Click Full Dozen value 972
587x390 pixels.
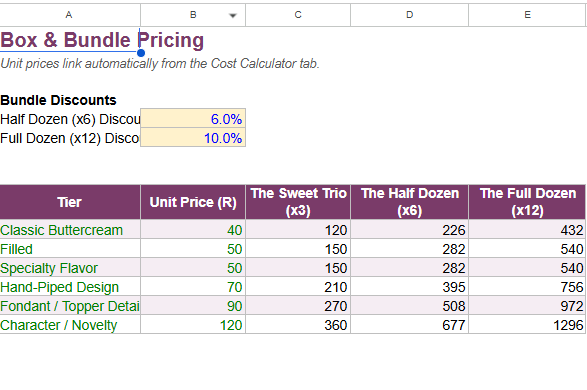(x=527, y=306)
